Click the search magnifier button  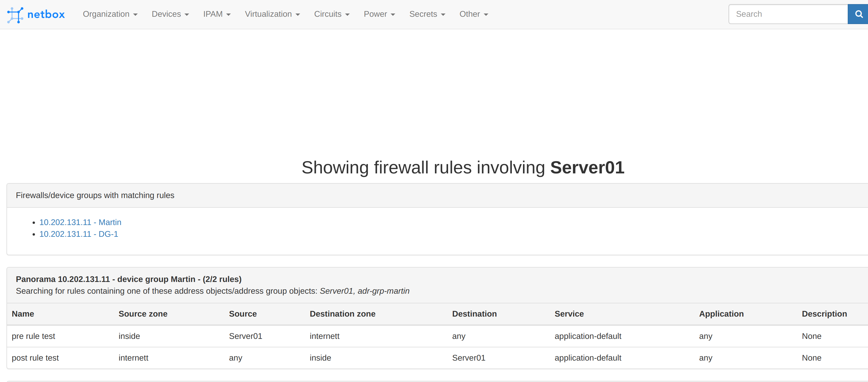[x=858, y=14]
